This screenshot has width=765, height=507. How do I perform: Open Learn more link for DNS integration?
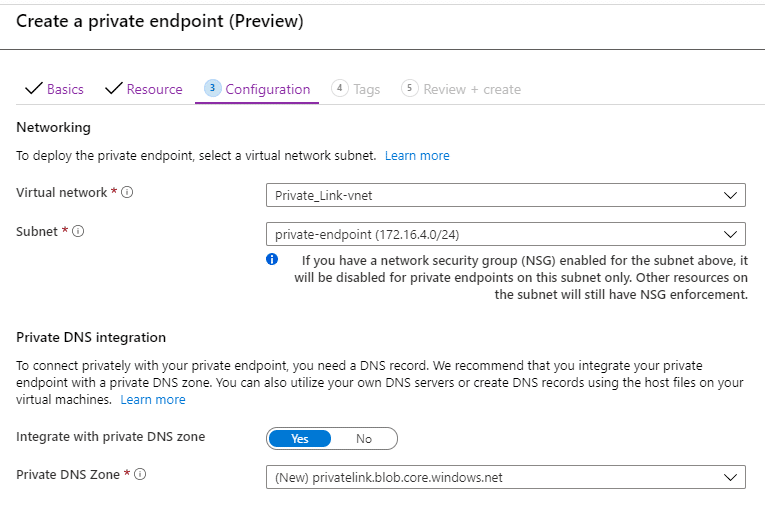coord(153,400)
